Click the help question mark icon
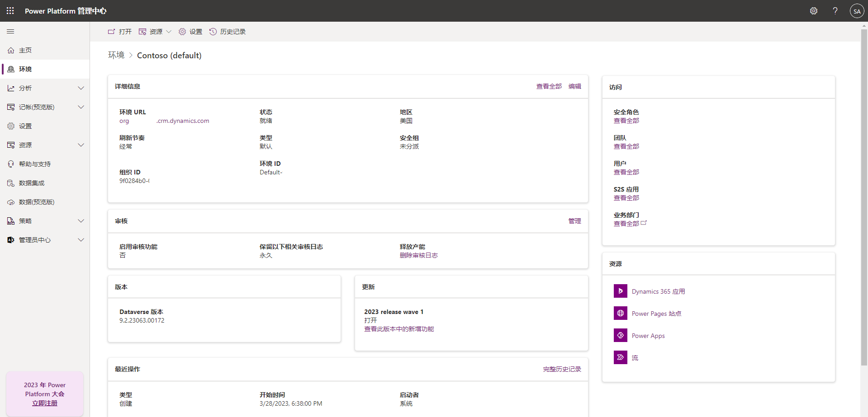 [x=835, y=11]
